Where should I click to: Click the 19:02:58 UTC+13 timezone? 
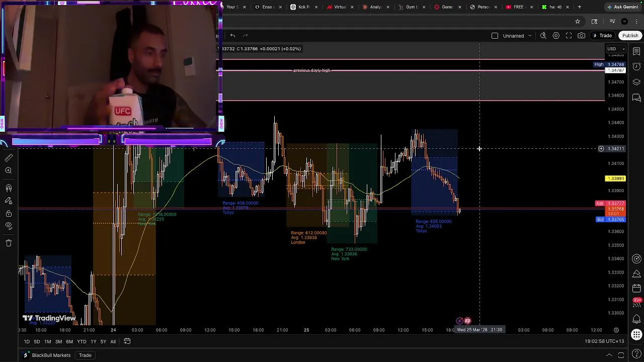(604, 341)
